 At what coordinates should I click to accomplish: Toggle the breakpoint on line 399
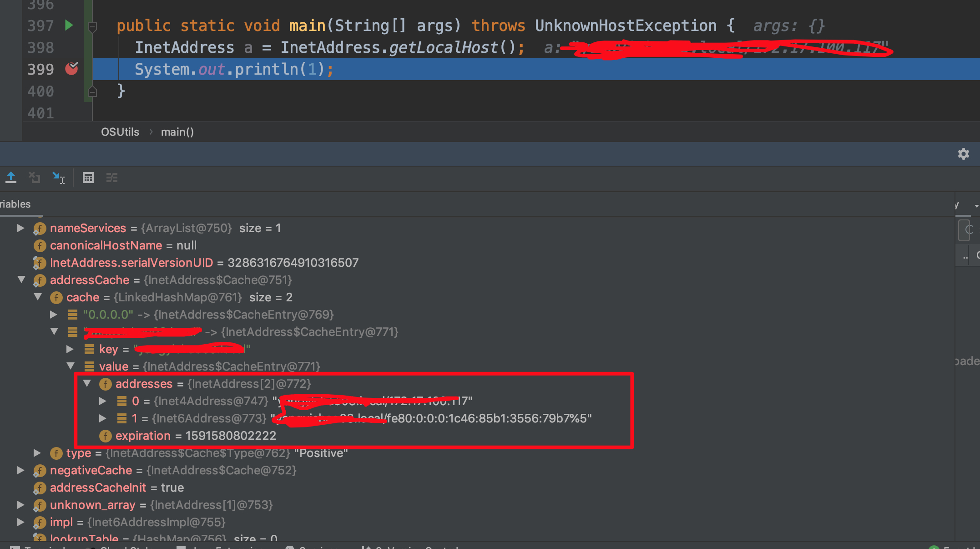72,69
